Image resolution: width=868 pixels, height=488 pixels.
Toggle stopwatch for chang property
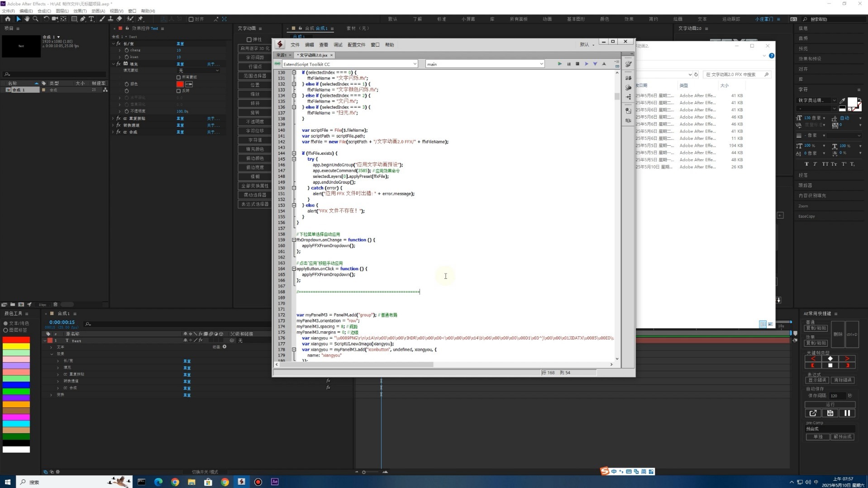126,50
